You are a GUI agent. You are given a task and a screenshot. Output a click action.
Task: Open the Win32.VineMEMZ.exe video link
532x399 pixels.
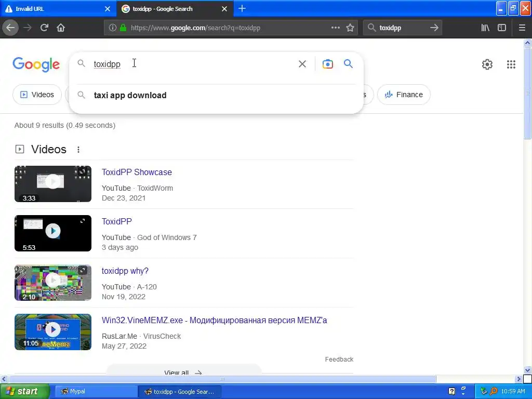(214, 320)
